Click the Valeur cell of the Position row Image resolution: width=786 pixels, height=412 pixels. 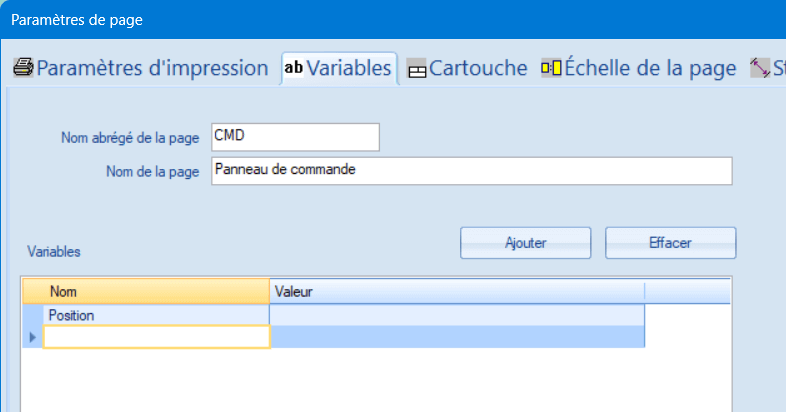457,315
